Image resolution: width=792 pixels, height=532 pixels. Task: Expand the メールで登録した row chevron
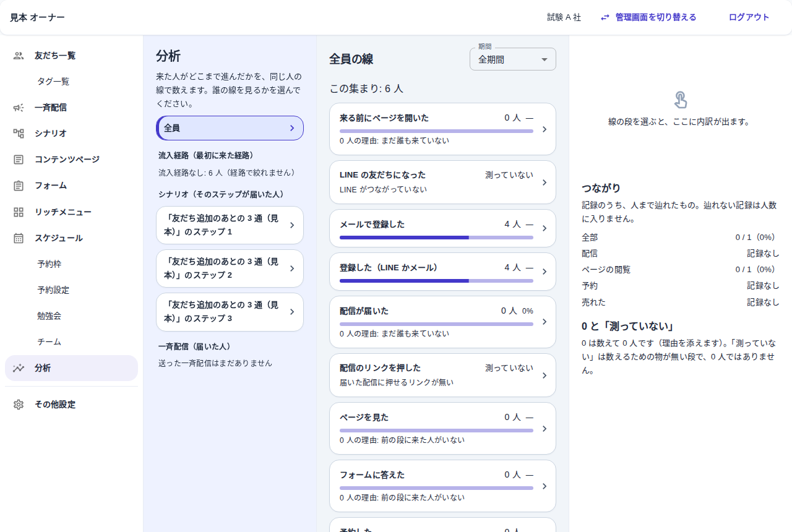544,228
